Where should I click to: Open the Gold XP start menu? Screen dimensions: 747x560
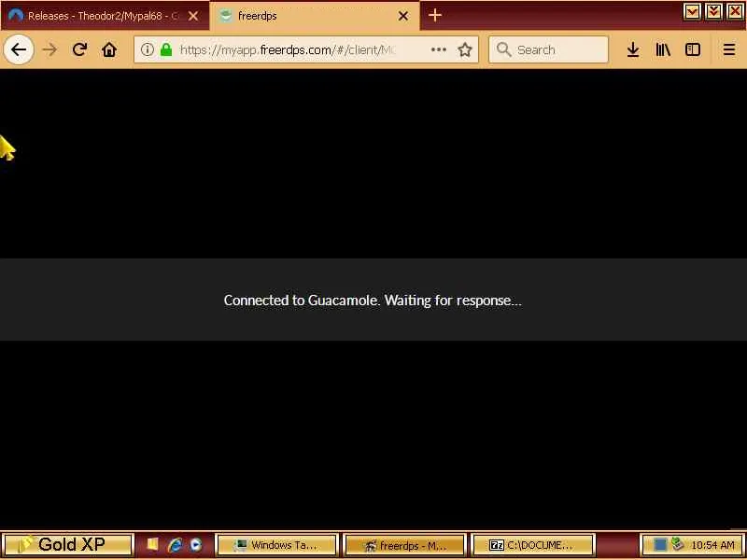click(x=67, y=544)
